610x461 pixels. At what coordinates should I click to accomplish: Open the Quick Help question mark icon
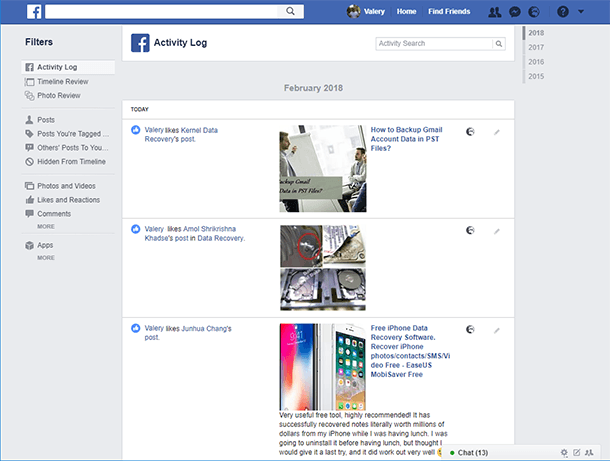click(563, 12)
